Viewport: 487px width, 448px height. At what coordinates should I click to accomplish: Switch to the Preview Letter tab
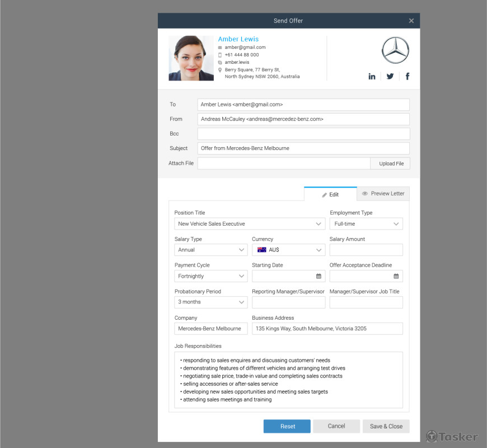point(383,194)
